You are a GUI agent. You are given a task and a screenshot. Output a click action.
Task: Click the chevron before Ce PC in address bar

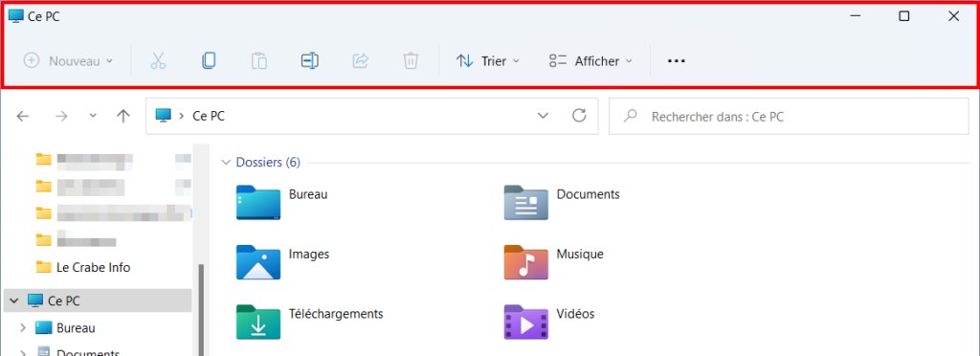click(181, 116)
